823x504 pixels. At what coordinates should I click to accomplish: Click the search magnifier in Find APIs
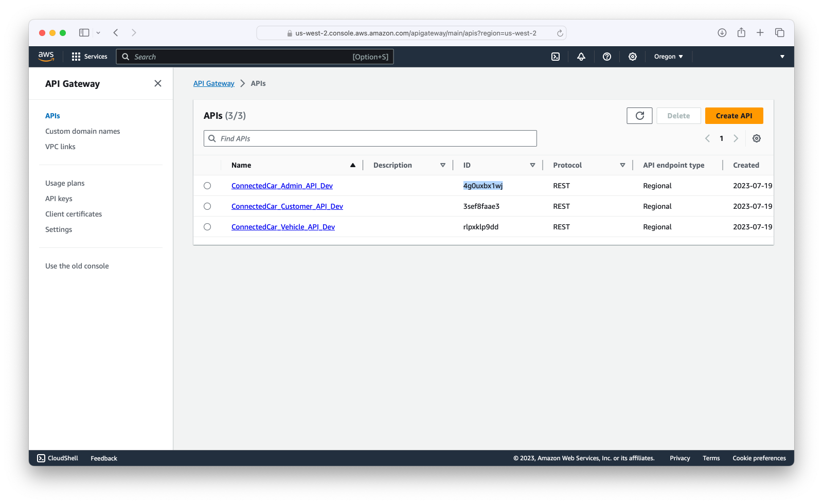[212, 138]
